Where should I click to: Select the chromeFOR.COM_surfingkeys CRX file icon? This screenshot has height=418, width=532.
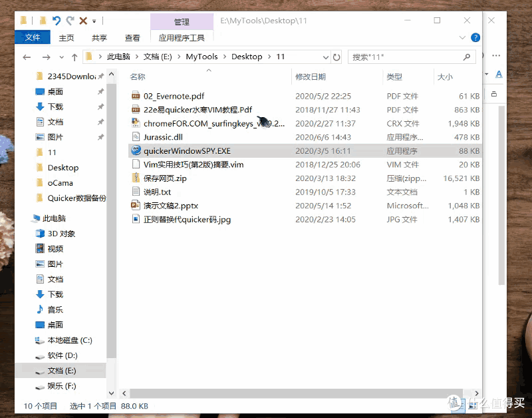pyautogui.click(x=136, y=123)
